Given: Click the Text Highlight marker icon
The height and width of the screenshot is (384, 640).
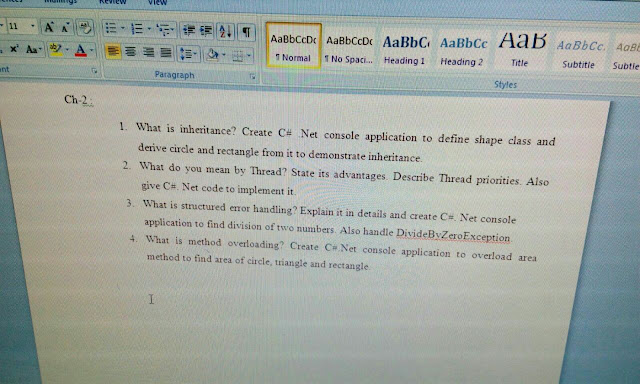Looking at the screenshot, I should (56, 50).
